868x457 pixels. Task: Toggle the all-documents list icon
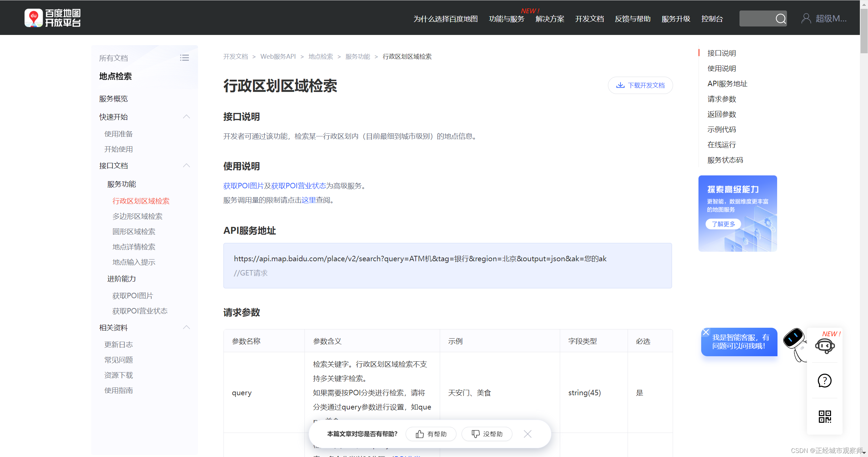[x=184, y=58]
